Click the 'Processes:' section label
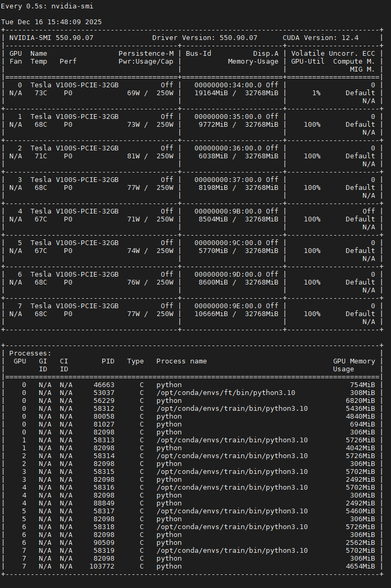The height and width of the screenshot is (588, 391). tap(30, 353)
